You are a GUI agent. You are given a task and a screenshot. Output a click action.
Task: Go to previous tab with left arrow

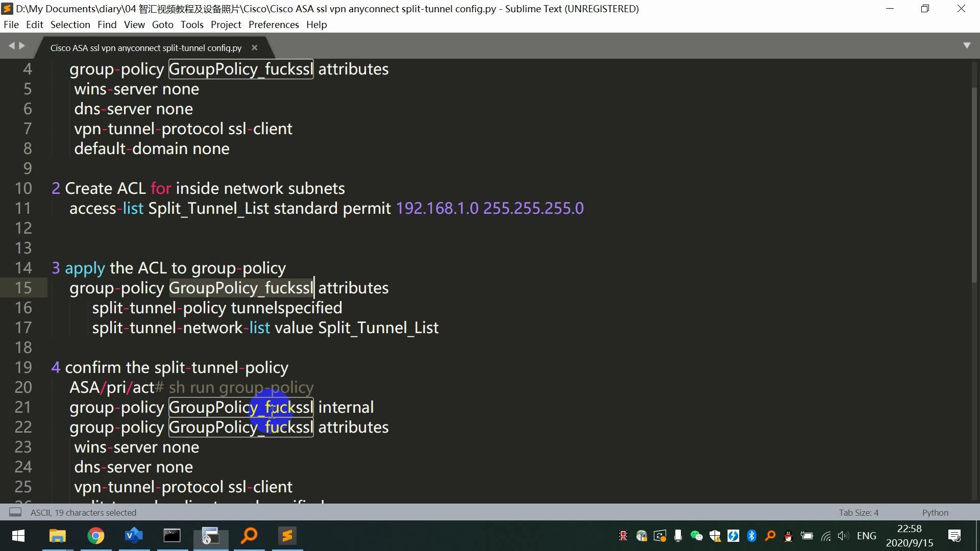11,46
